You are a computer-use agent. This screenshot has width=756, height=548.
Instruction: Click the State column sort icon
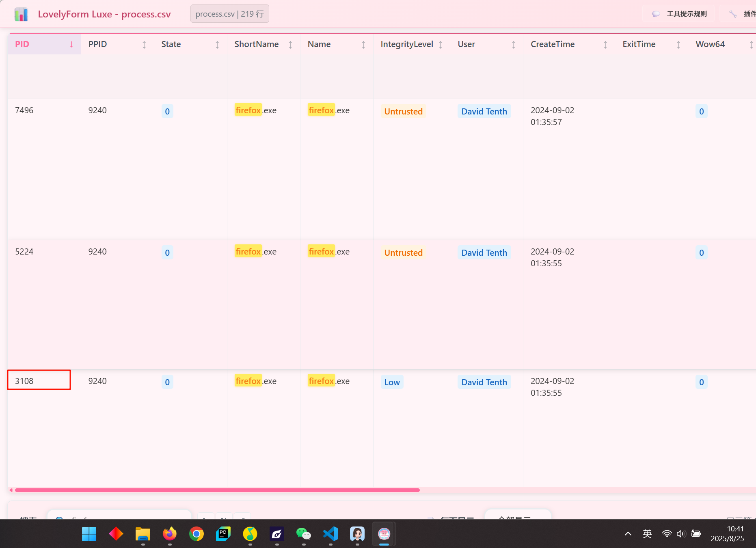pyautogui.click(x=217, y=45)
